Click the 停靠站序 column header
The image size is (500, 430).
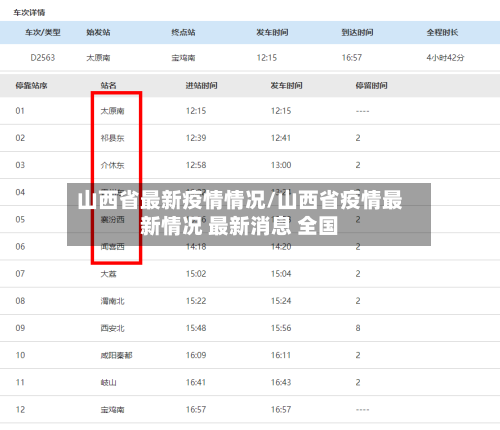tap(31, 86)
